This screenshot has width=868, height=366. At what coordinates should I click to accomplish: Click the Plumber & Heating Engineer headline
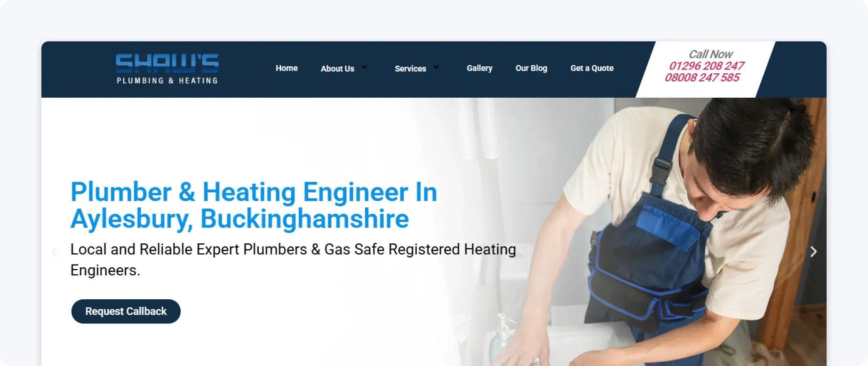(x=254, y=205)
